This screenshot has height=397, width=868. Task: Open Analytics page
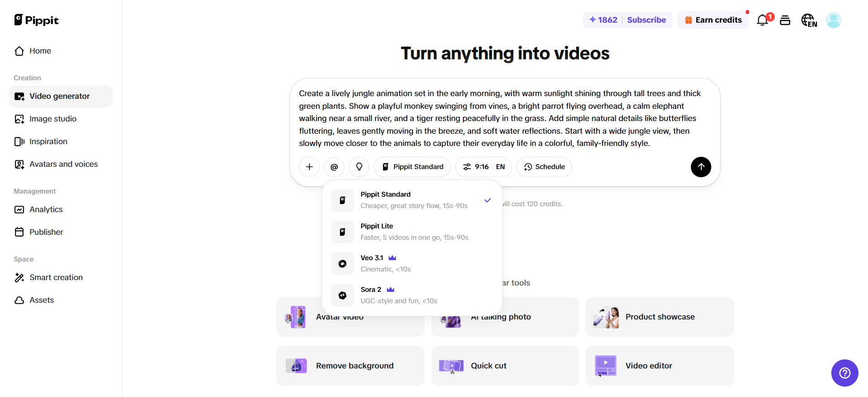pos(61,209)
